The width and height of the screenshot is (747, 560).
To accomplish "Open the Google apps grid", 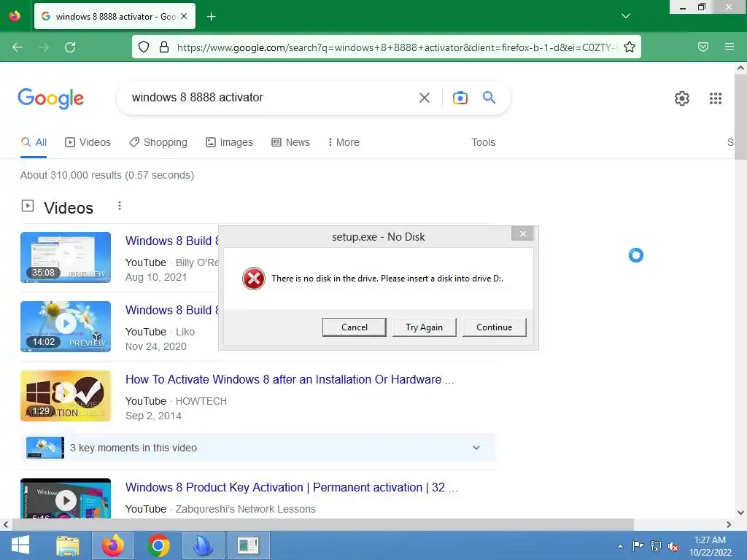I will (x=716, y=98).
